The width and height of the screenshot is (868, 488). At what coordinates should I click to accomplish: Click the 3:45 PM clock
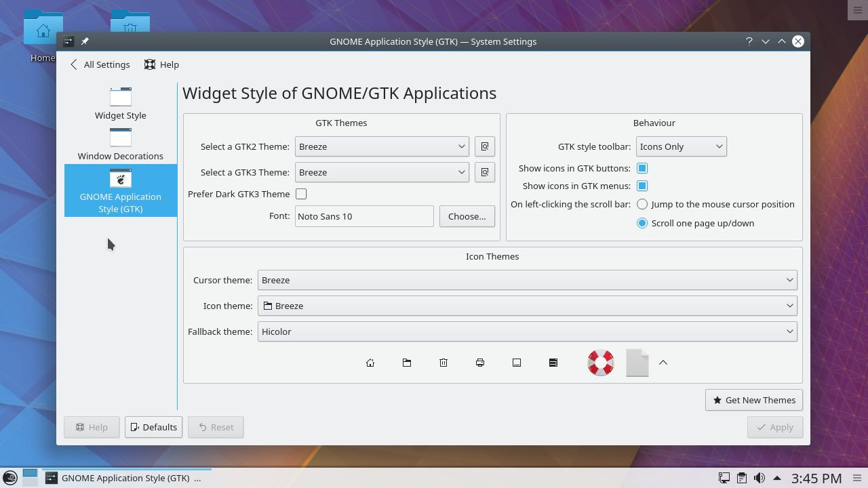click(x=816, y=478)
